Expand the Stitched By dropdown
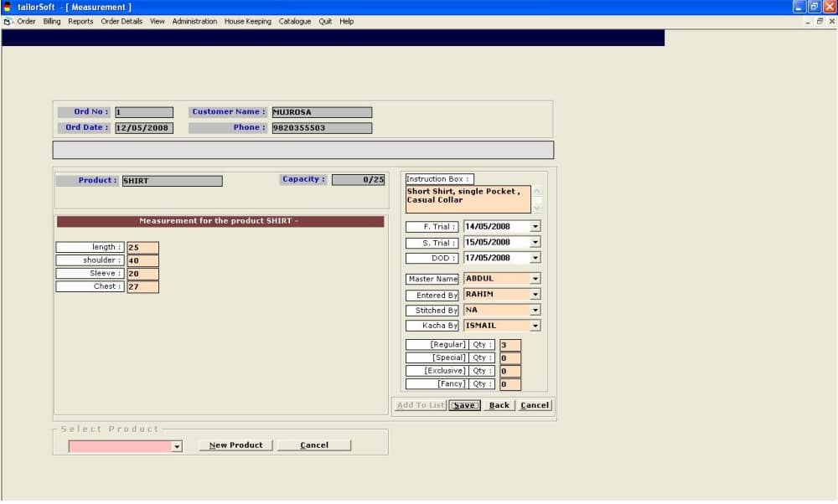This screenshot has width=838, height=504. [x=535, y=311]
